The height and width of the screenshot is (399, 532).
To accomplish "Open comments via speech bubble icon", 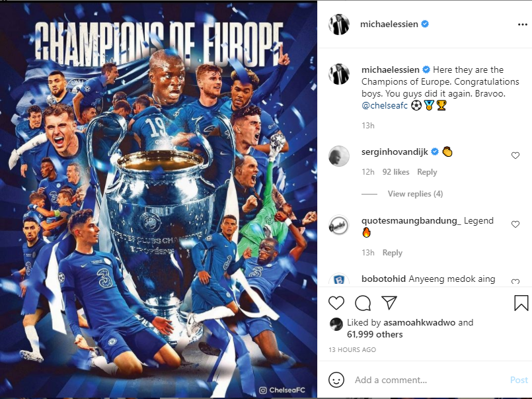I will point(363,303).
